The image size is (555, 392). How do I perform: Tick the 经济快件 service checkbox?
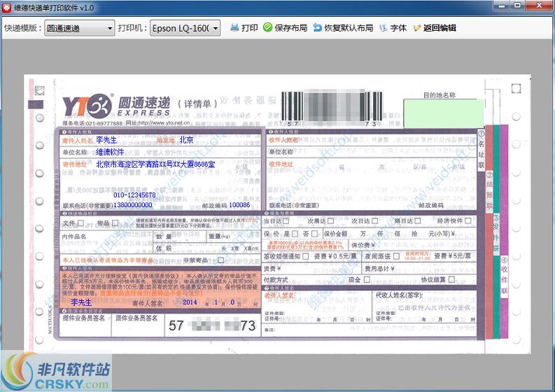(x=468, y=221)
